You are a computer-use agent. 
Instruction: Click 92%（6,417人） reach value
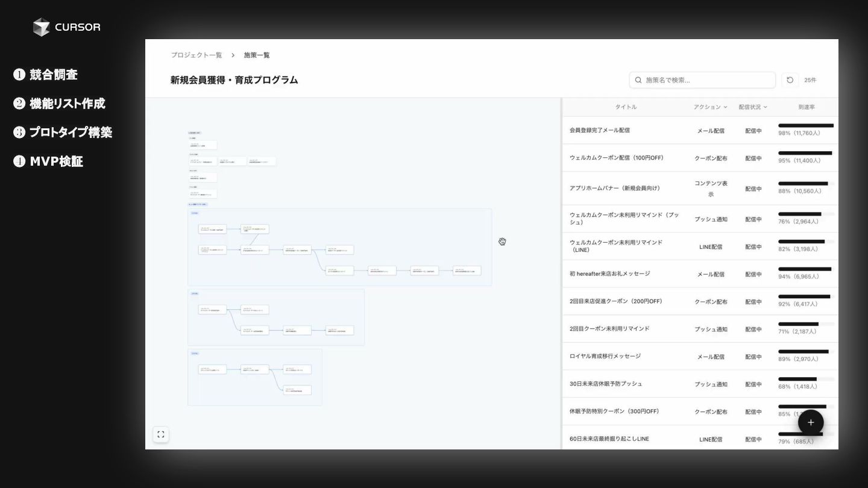coord(798,304)
